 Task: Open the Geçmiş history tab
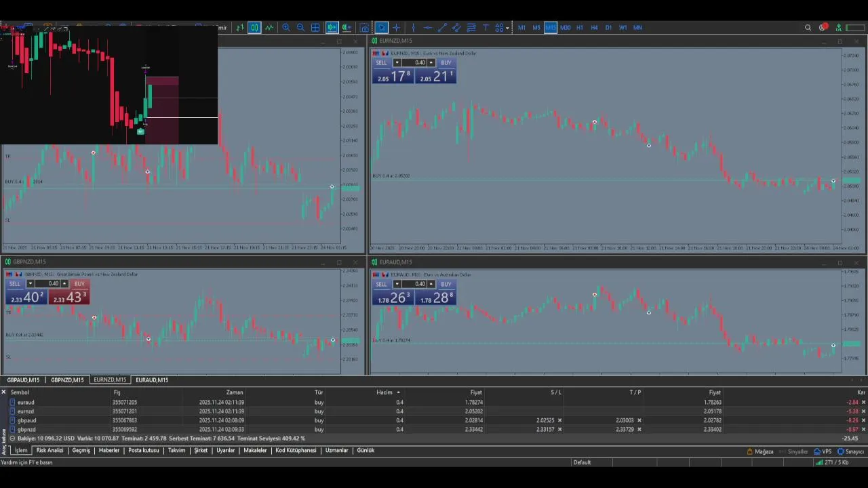pos(81,451)
